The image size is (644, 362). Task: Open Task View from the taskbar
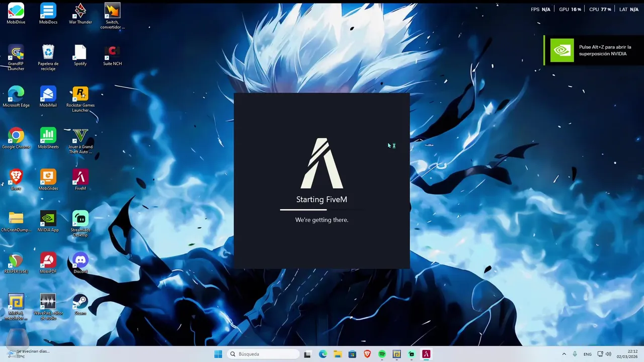coord(307,354)
